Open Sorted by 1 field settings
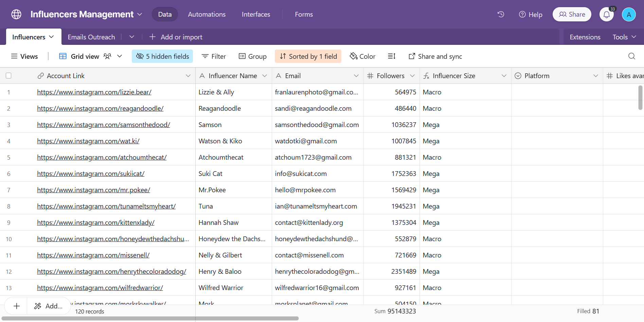This screenshot has width=644, height=322. pos(308,56)
